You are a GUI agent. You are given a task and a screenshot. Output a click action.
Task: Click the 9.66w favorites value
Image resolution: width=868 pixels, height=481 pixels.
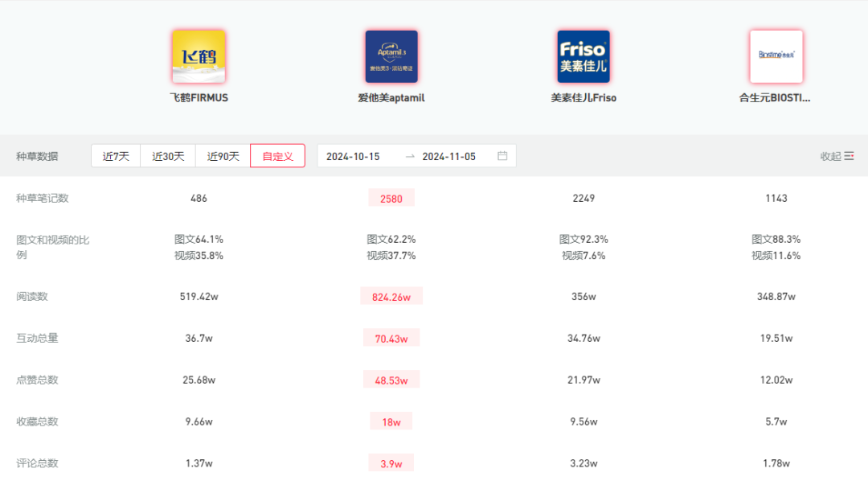click(x=199, y=421)
